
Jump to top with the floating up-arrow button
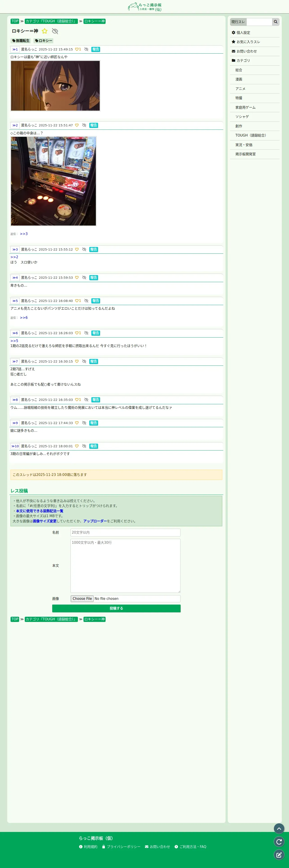279,829
